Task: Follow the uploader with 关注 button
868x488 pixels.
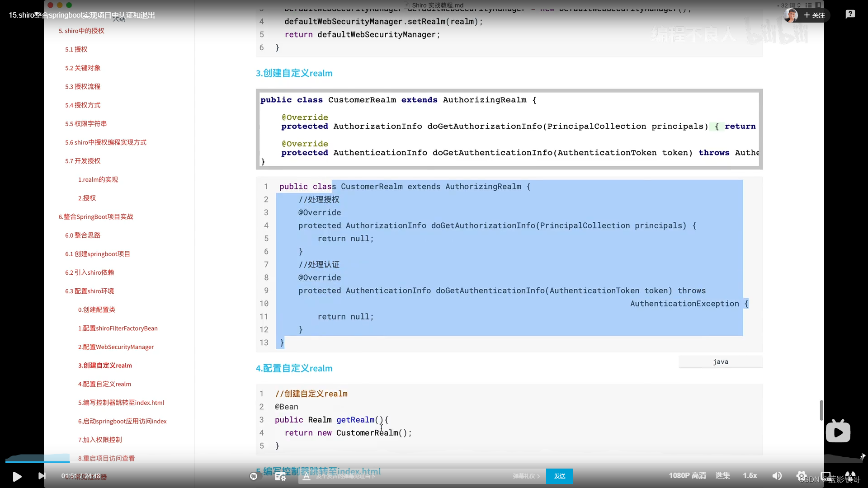Action: coord(815,15)
